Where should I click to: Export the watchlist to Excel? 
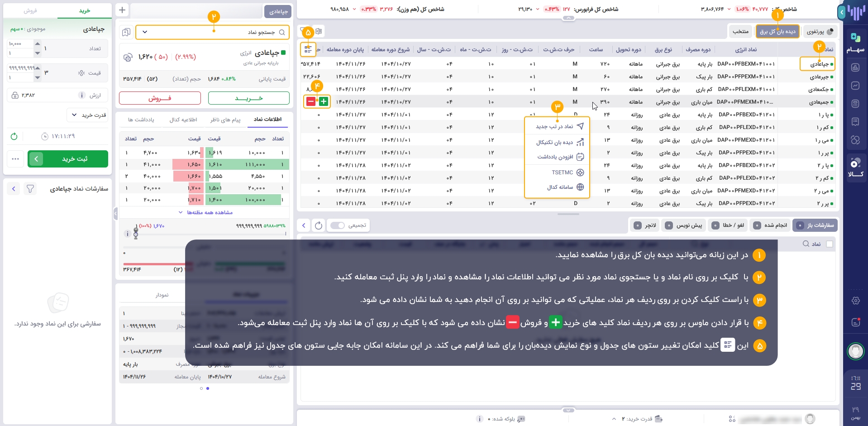[318, 31]
